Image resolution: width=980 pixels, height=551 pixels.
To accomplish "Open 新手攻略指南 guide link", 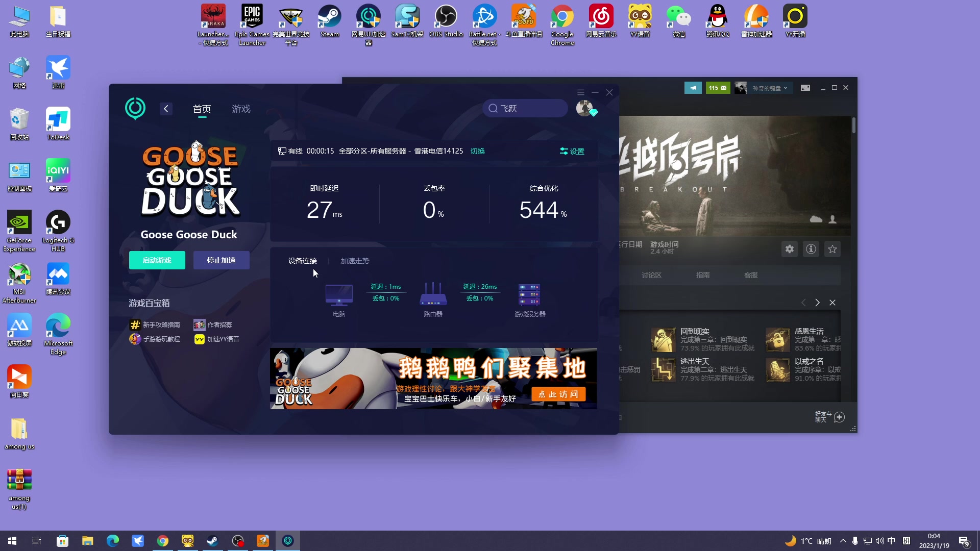I will click(x=155, y=325).
